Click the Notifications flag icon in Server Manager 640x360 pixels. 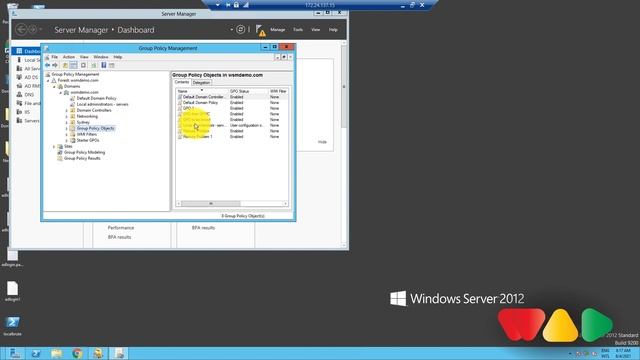tap(260, 30)
